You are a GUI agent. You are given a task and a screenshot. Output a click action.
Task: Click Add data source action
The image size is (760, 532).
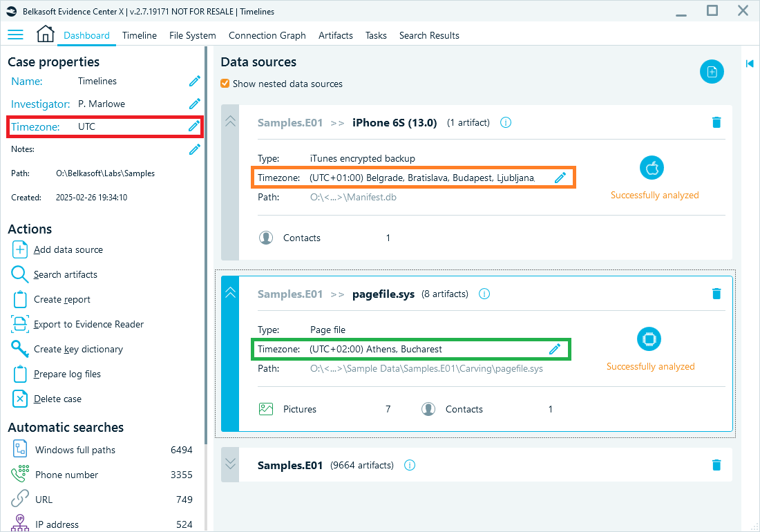tap(57, 249)
